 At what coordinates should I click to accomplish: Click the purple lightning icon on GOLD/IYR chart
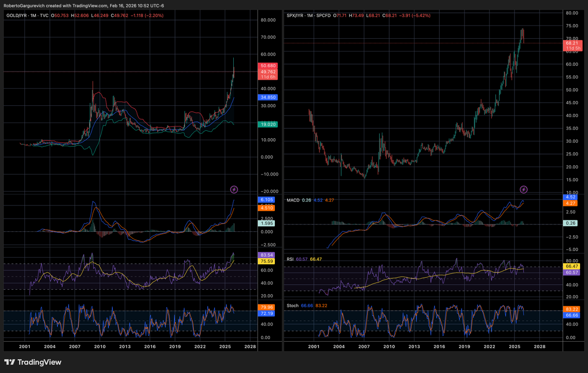[234, 189]
